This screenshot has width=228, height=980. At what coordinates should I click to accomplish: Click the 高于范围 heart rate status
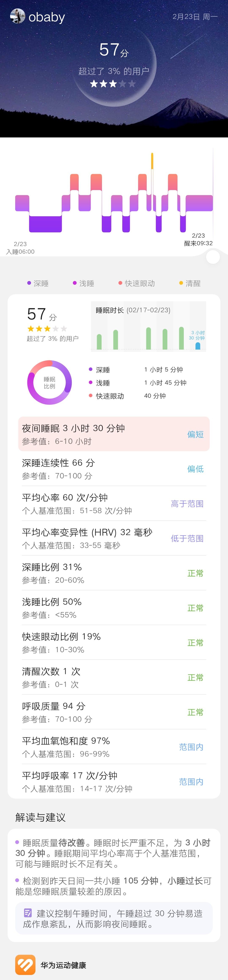coord(187,504)
